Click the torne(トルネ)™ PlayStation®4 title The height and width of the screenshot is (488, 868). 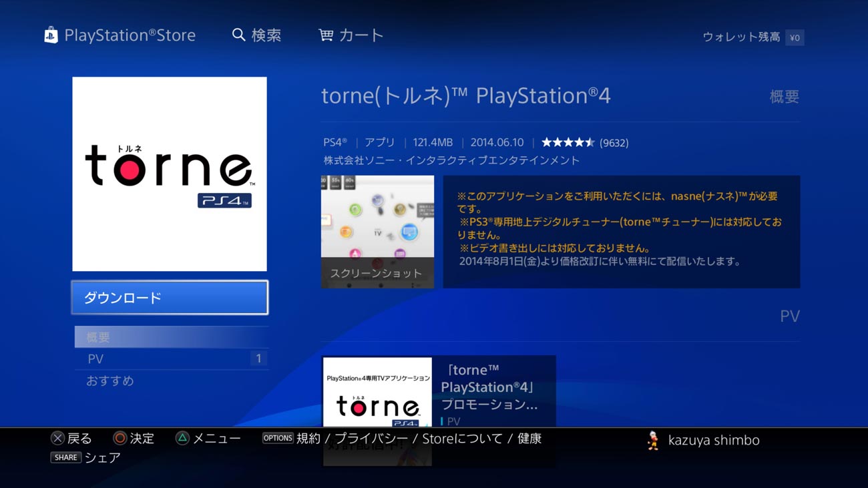pyautogui.click(x=466, y=96)
